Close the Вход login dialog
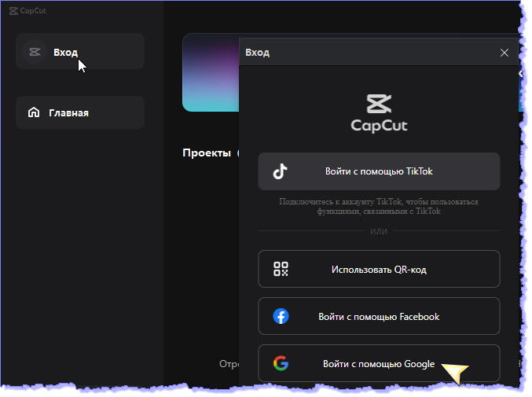The height and width of the screenshot is (397, 532). coord(504,53)
